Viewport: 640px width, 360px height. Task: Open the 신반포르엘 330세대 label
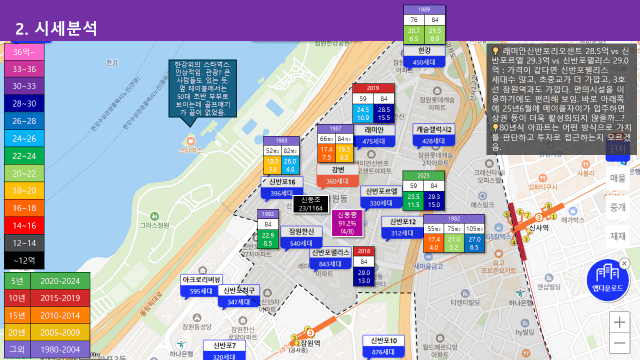[381, 197]
